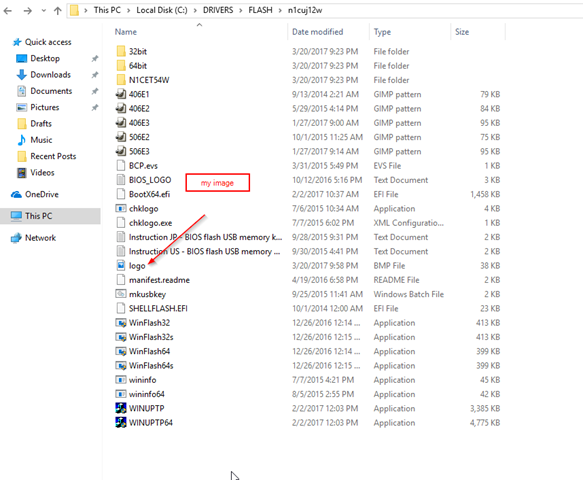Image resolution: width=583 pixels, height=480 pixels.
Task: Select the WINUPTP64 application icon
Action: [121, 422]
